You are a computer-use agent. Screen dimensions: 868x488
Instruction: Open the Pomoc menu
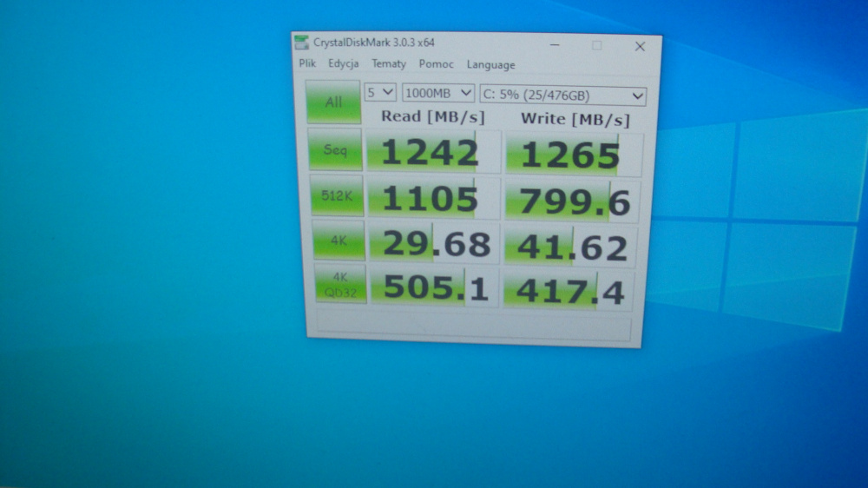click(x=437, y=64)
